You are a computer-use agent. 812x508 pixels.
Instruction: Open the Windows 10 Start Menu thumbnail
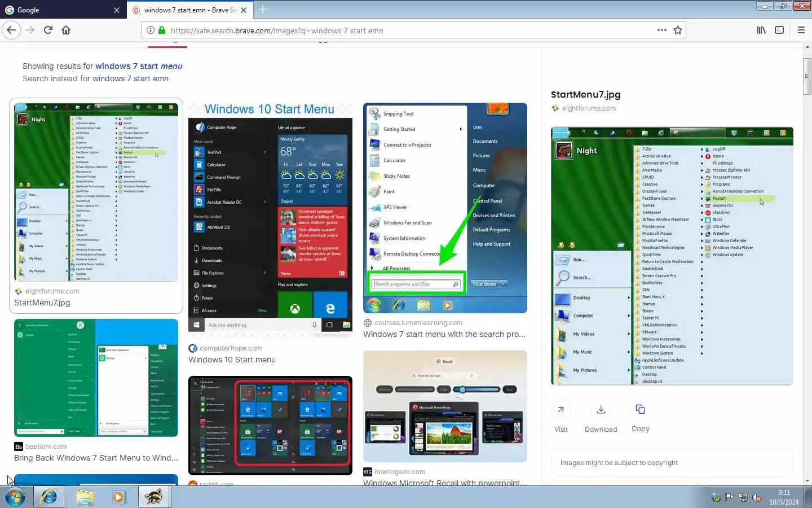coord(270,221)
